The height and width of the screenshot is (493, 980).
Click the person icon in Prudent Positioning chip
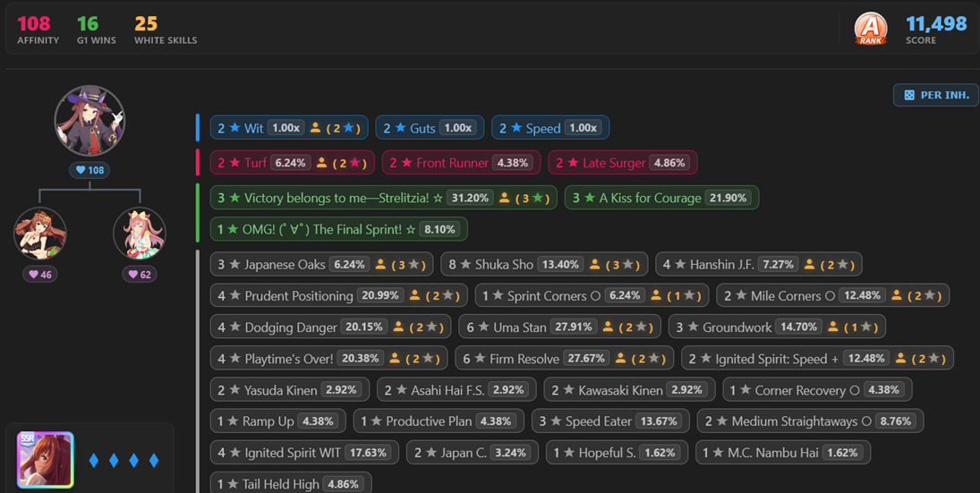[x=414, y=295]
